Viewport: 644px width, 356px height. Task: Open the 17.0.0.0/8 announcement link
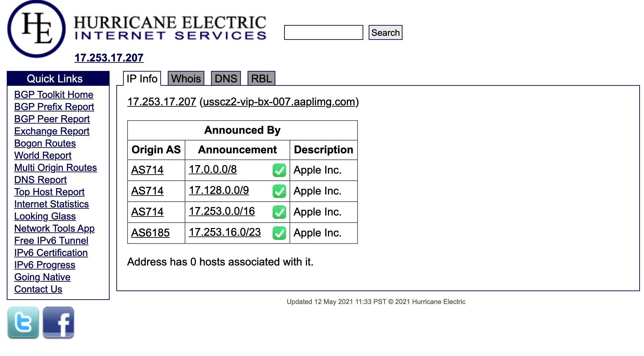point(213,169)
